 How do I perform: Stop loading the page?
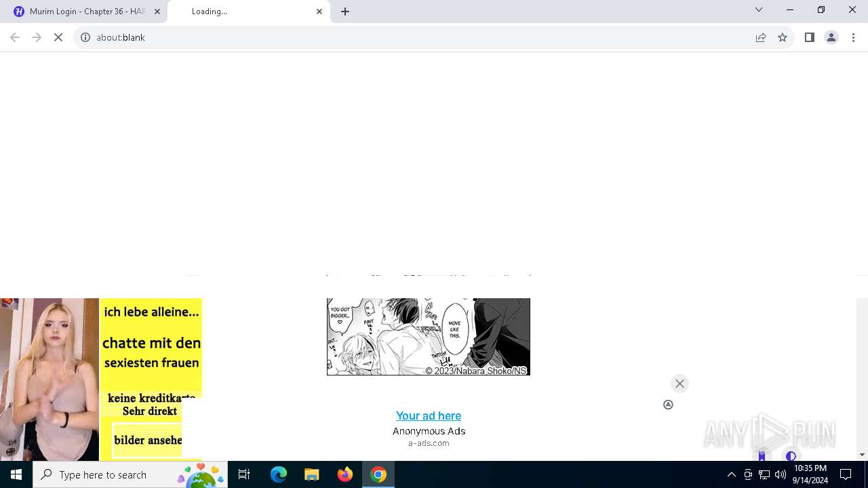click(58, 37)
